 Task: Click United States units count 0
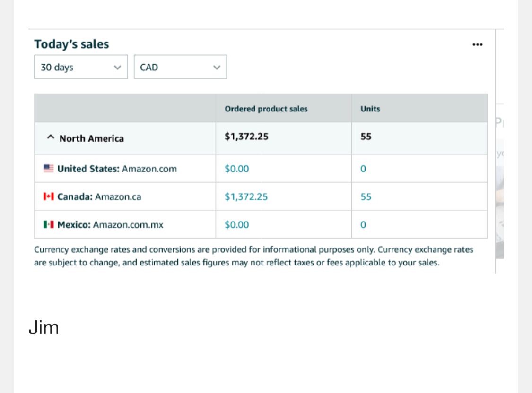tap(363, 169)
